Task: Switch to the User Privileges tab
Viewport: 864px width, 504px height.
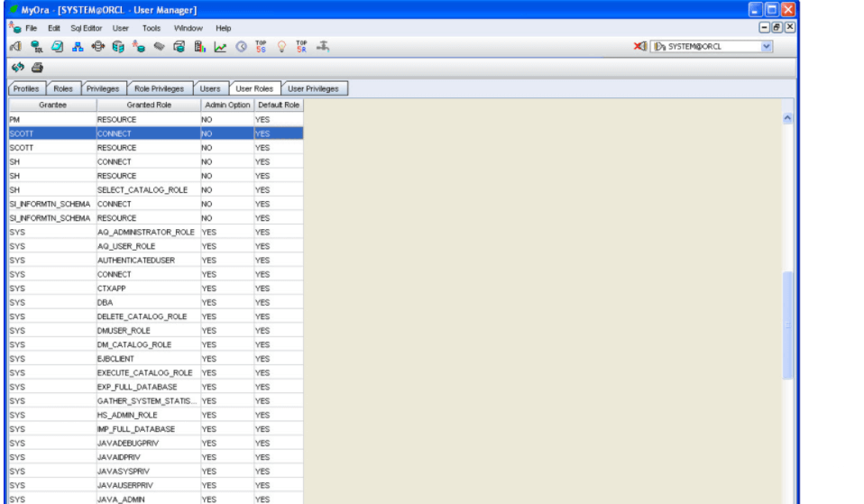Action: coord(314,88)
